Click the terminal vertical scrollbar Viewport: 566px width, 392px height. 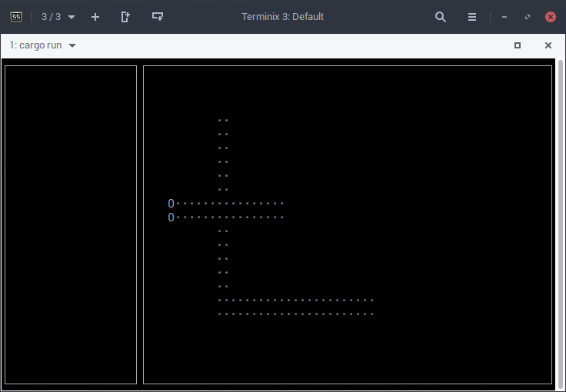(x=560, y=223)
